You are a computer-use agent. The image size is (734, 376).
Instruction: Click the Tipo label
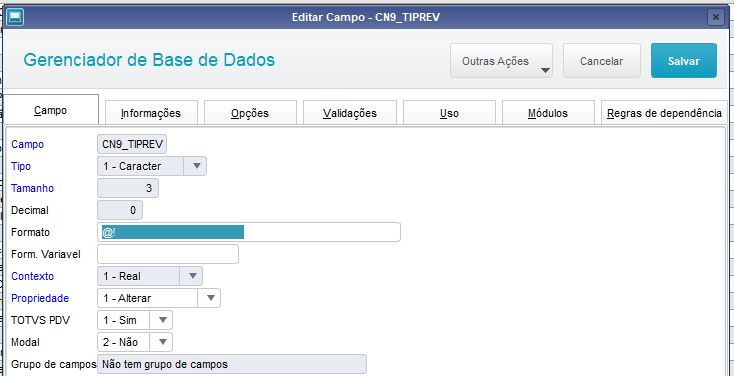click(21, 166)
